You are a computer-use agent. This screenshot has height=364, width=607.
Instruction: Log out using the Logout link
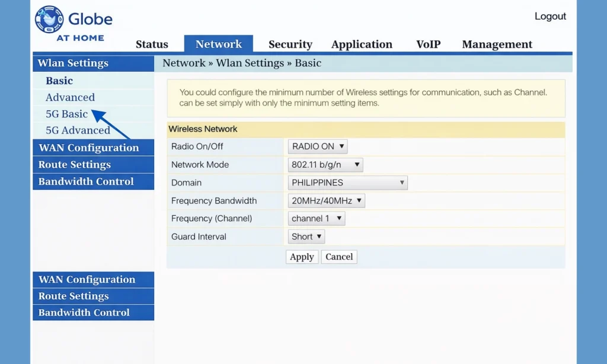coord(550,17)
